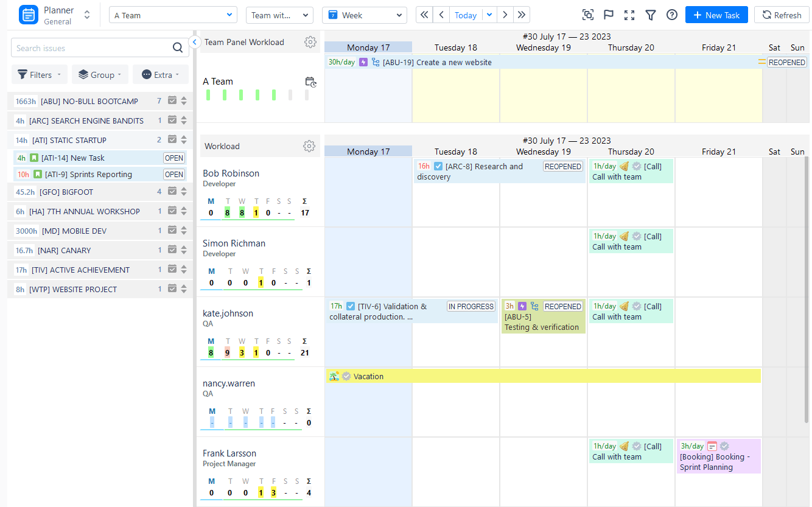Expand the NO-BULL BOOTCAMP project sort arrows

tap(184, 101)
